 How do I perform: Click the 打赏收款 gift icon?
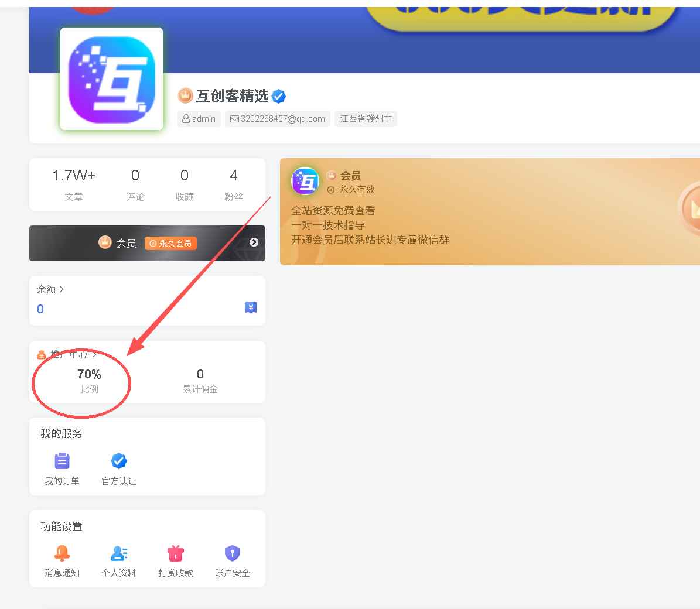coord(175,552)
